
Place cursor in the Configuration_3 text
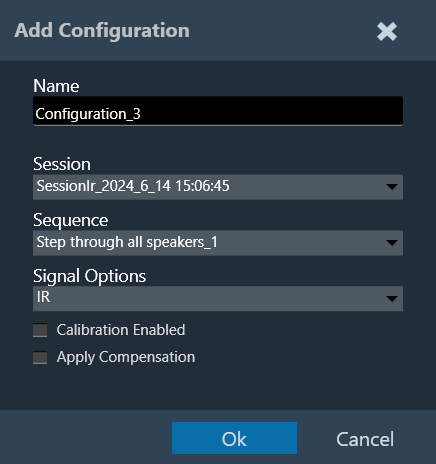tap(88, 114)
